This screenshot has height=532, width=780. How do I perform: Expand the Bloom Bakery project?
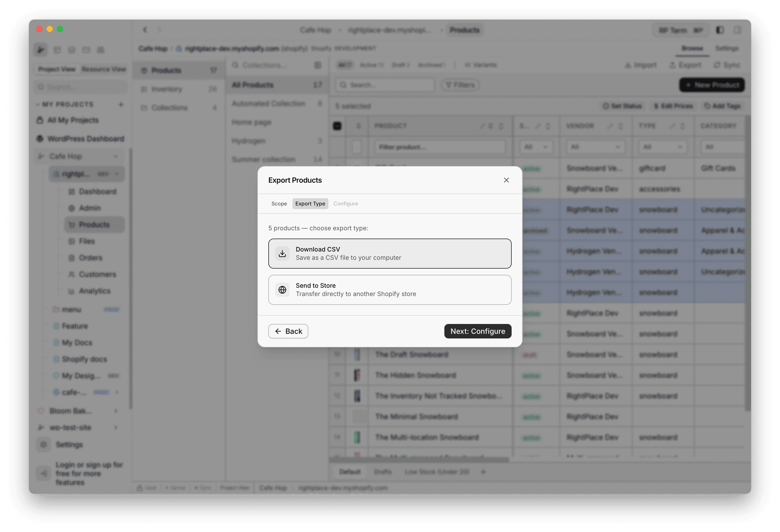(116, 410)
